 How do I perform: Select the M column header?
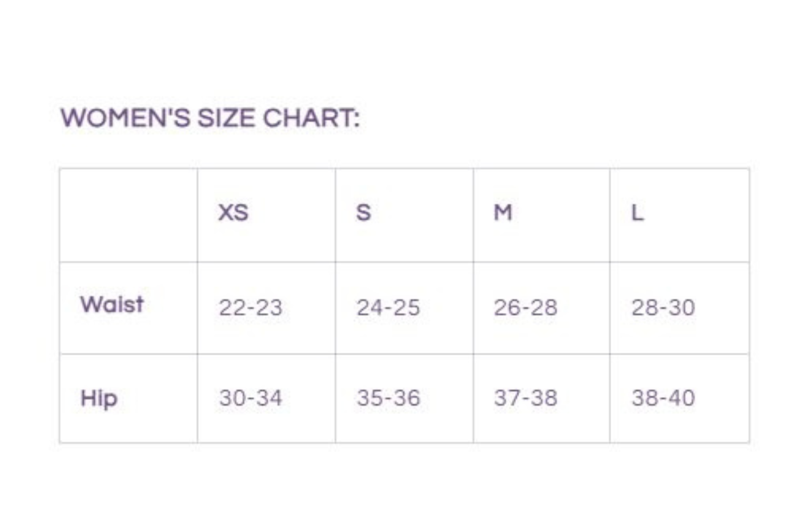point(503,213)
